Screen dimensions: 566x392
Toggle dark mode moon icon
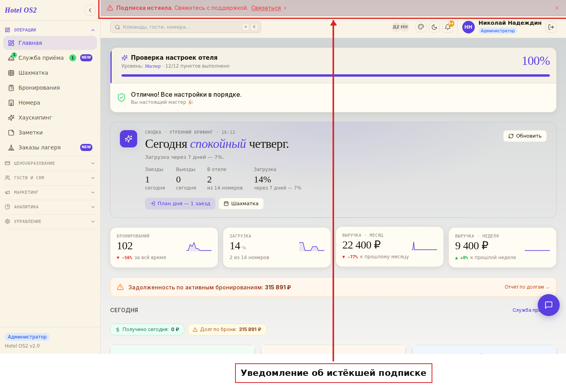pyautogui.click(x=434, y=27)
